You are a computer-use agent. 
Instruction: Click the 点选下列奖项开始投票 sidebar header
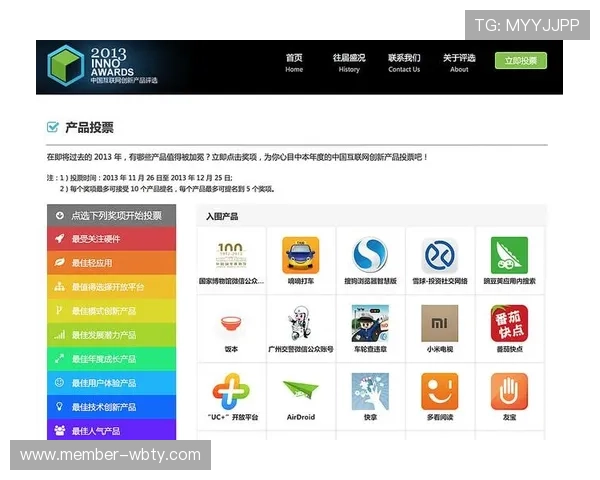pyautogui.click(x=111, y=216)
